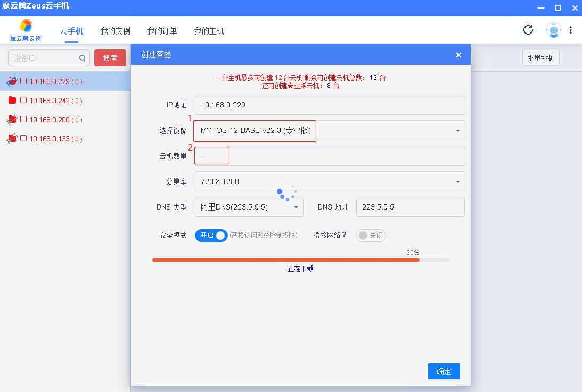Click the host icon beside 10.168.0.229
This screenshot has height=392, width=582.
12,81
